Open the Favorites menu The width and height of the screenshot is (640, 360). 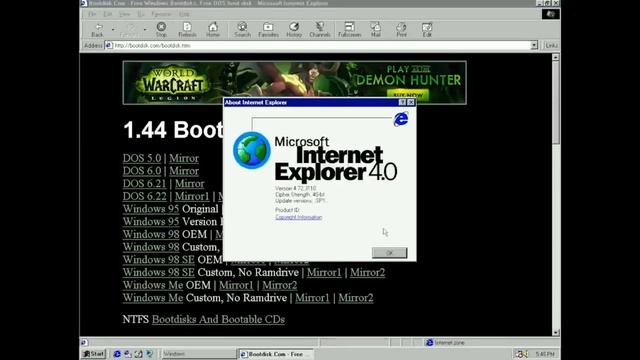point(161,14)
